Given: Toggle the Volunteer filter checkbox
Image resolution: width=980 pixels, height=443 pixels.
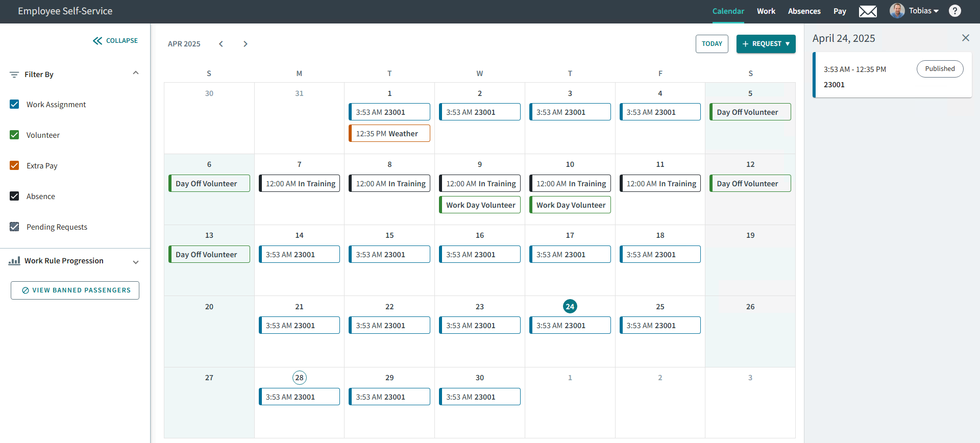Looking at the screenshot, I should click(x=15, y=135).
